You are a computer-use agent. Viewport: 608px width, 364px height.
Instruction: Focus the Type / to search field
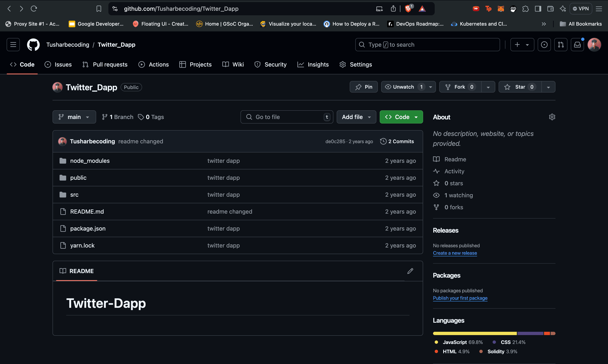[427, 45]
